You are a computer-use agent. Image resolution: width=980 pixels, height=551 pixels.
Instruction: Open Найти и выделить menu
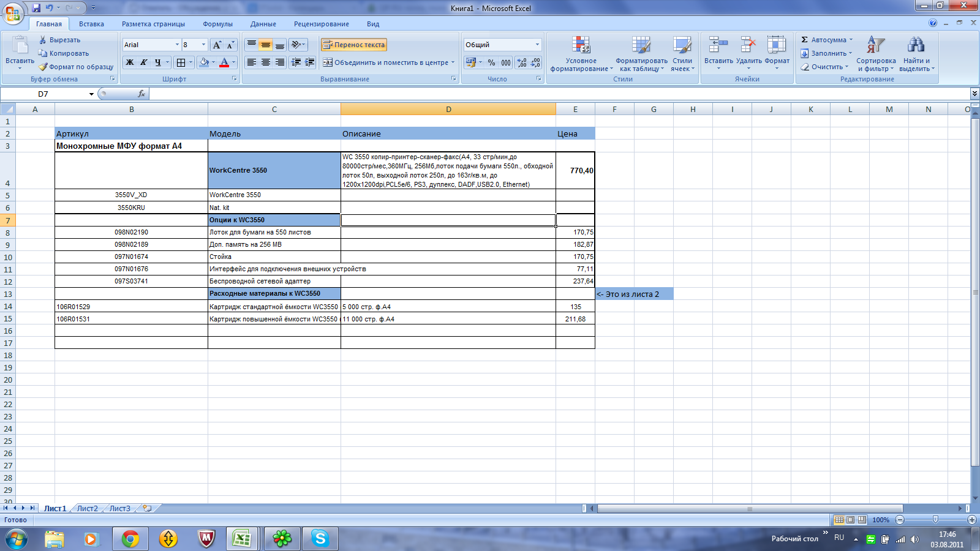(x=916, y=54)
